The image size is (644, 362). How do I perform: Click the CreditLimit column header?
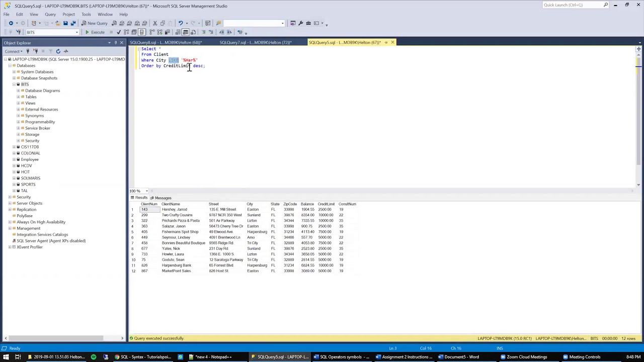tap(326, 204)
